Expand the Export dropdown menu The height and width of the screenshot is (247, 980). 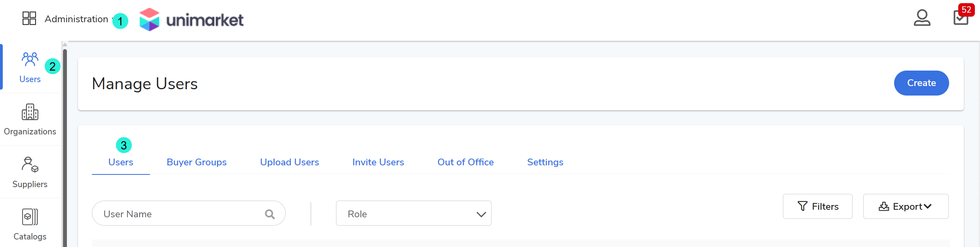pyautogui.click(x=906, y=207)
